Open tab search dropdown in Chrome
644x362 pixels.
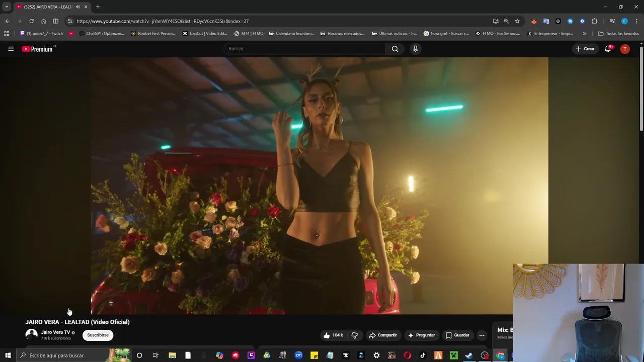click(x=7, y=7)
